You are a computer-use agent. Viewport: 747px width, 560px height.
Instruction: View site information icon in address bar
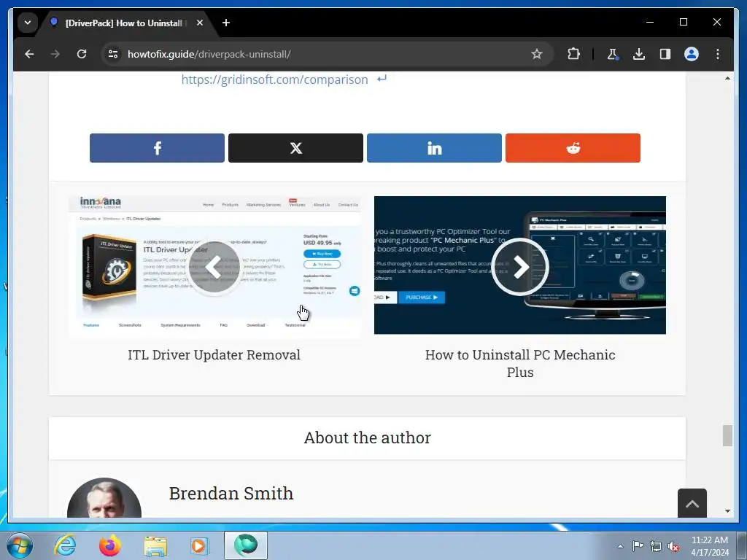(x=113, y=54)
